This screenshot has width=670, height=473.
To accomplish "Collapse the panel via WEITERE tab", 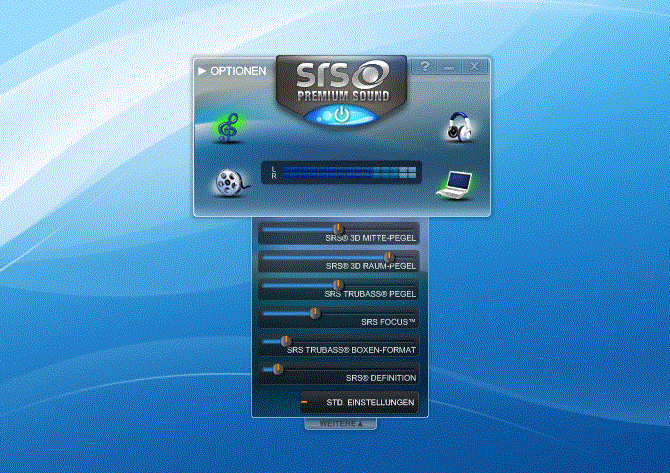I will click(x=341, y=424).
